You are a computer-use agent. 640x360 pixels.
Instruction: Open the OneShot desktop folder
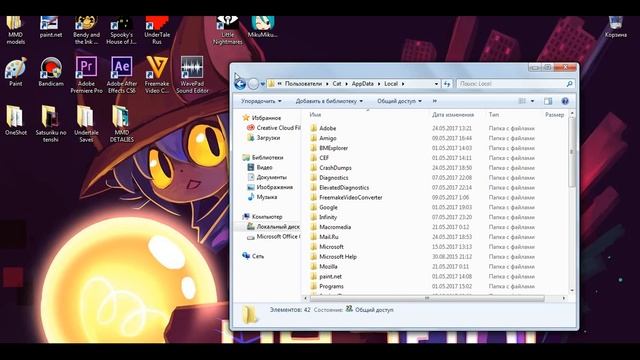pos(16,120)
